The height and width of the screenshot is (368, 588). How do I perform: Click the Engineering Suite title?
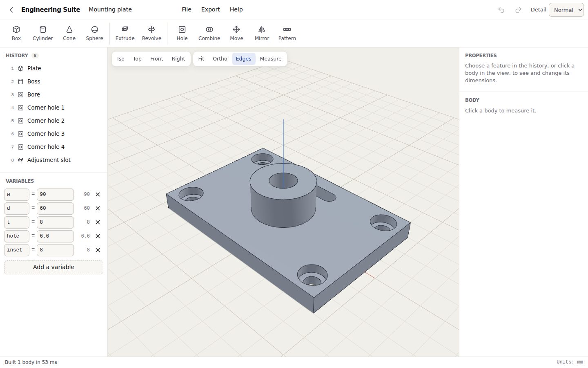coord(51,9)
